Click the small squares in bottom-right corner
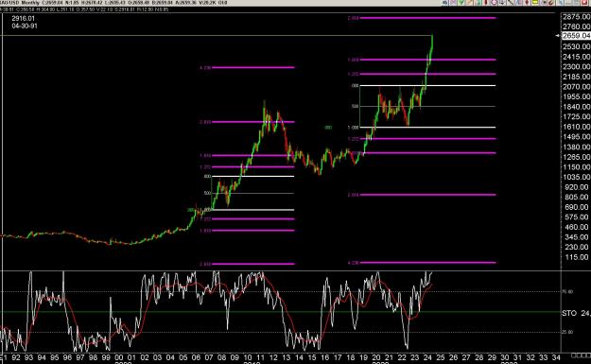591x364 pixels. (x=581, y=355)
